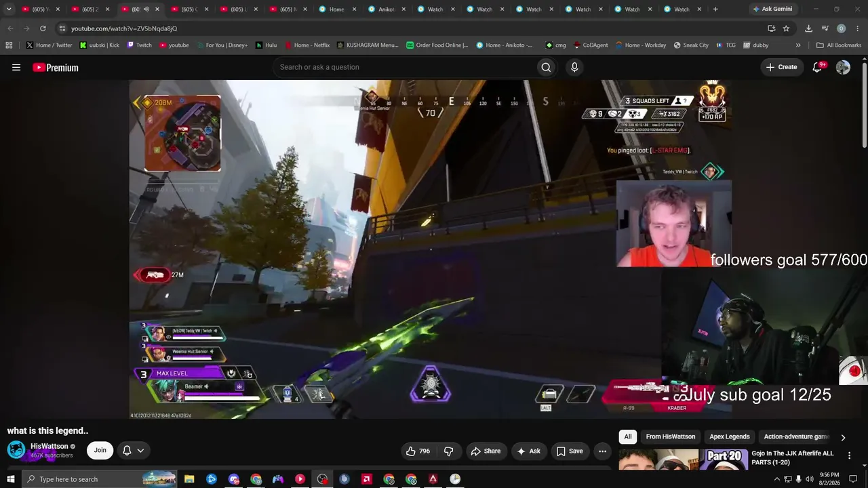Open Chrome three-dot menu

click(856, 28)
